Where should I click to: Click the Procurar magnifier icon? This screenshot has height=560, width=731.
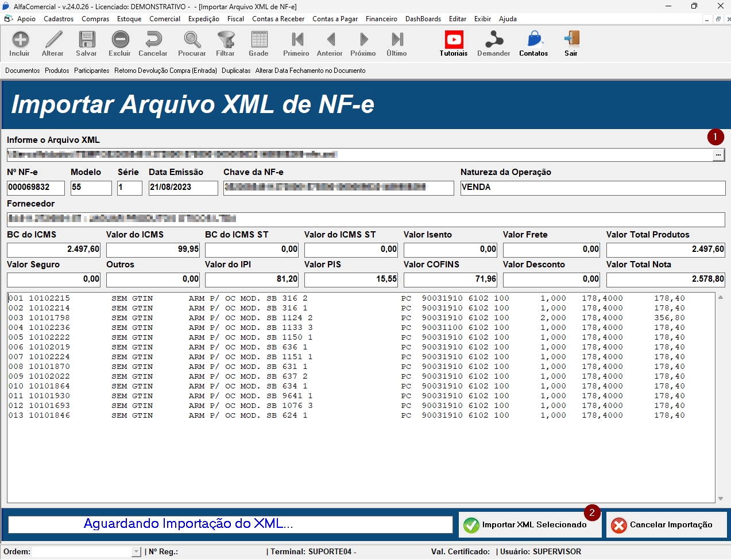click(192, 40)
